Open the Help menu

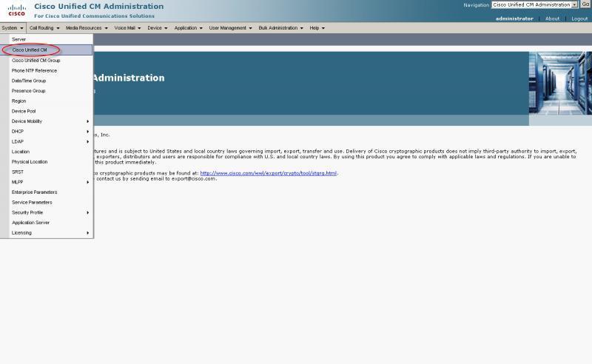(317, 28)
